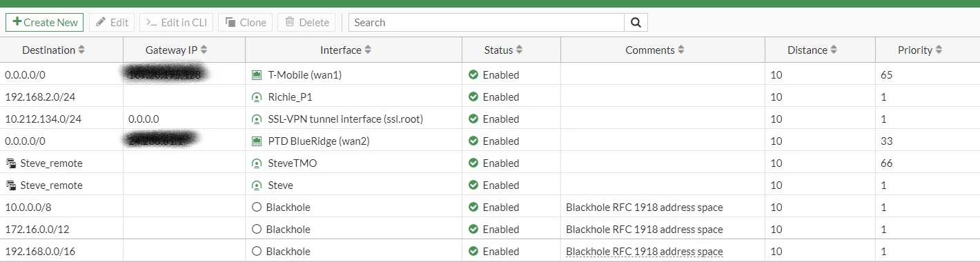Viewport: 980px width, 262px height.
Task: Sort by Priority column arrows
Action: pos(939,50)
